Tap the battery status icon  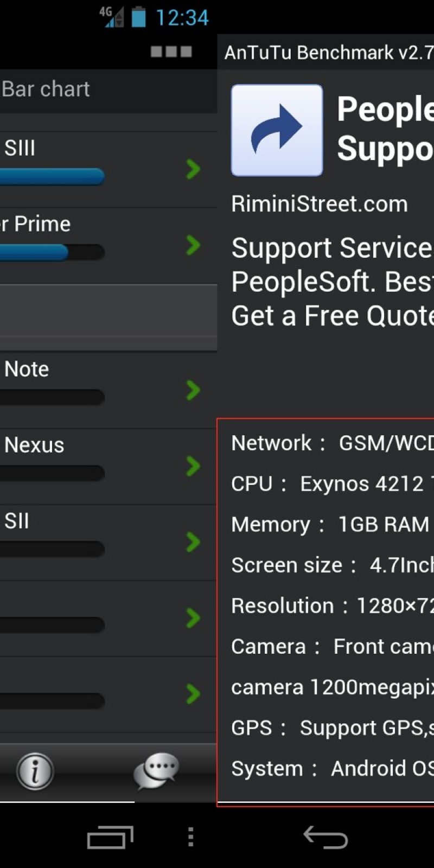(x=139, y=17)
